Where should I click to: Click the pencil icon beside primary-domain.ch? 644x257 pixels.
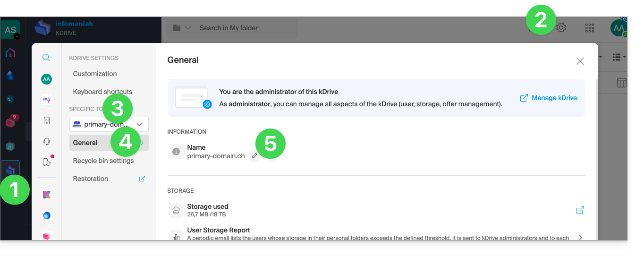254,155
